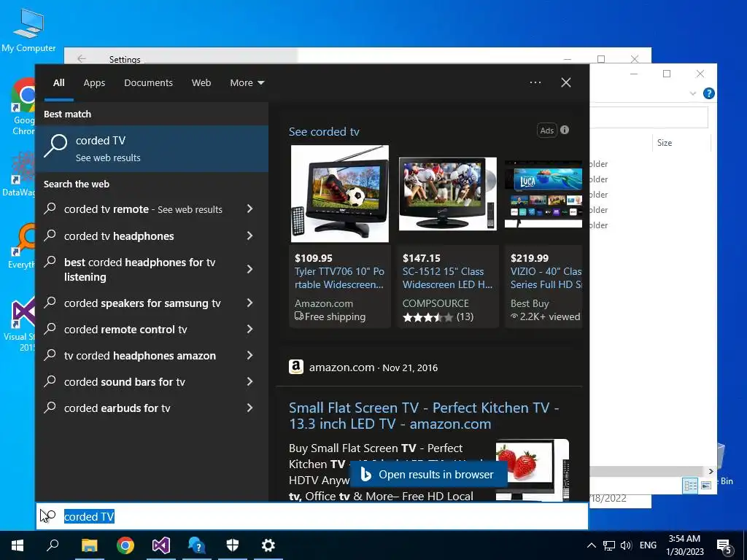This screenshot has width=747, height=560.
Task: Close the search panel with X
Action: click(566, 82)
